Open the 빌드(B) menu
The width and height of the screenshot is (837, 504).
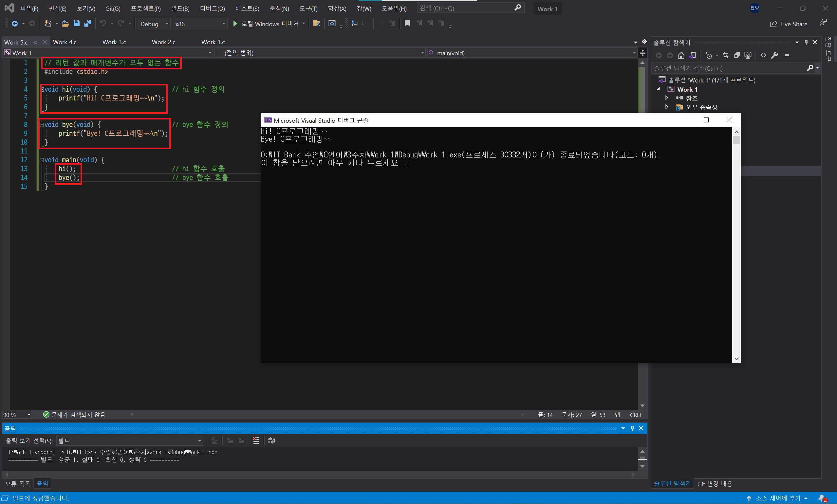coord(180,9)
